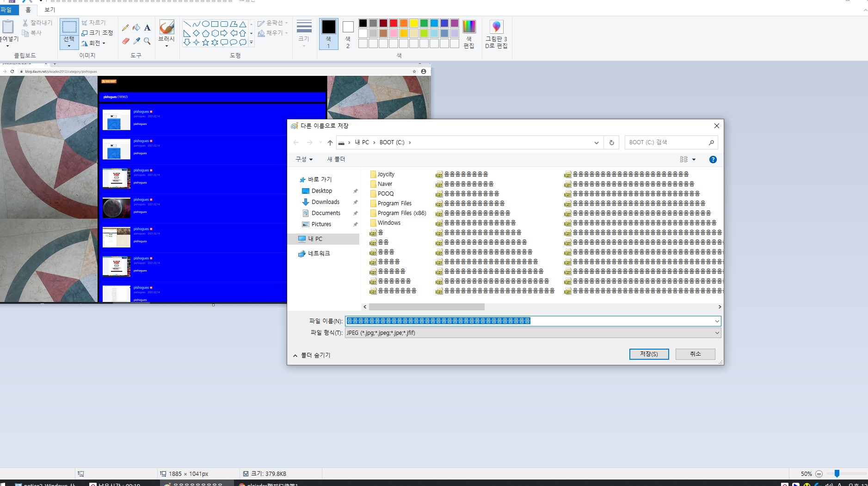
Task: Expand the address bar path dropdown
Action: coord(596,142)
